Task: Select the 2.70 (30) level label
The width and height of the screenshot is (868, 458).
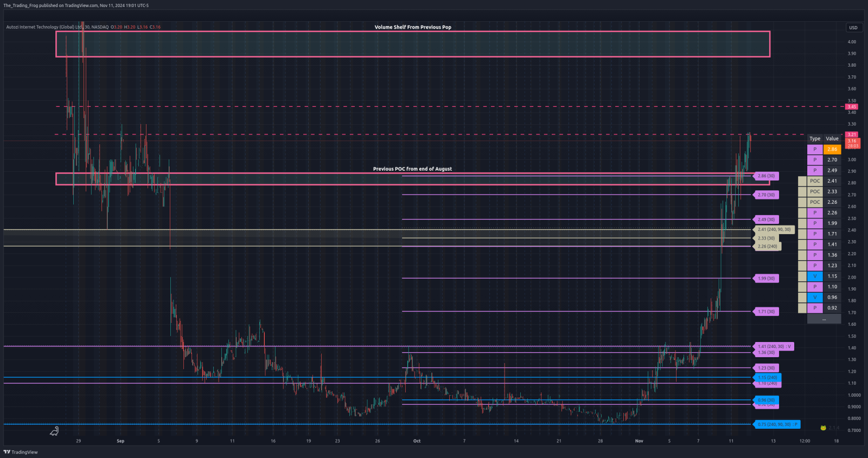Action: point(766,195)
